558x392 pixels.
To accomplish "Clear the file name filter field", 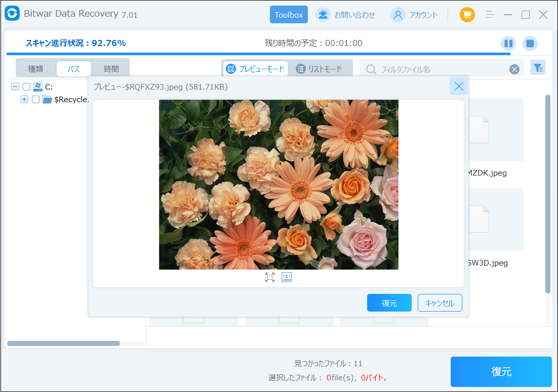I will click(514, 69).
